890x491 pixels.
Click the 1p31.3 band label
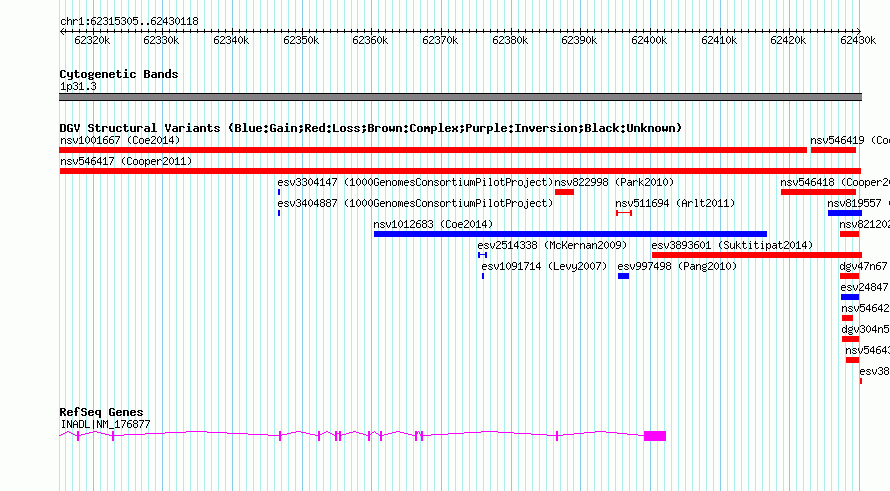point(78,86)
